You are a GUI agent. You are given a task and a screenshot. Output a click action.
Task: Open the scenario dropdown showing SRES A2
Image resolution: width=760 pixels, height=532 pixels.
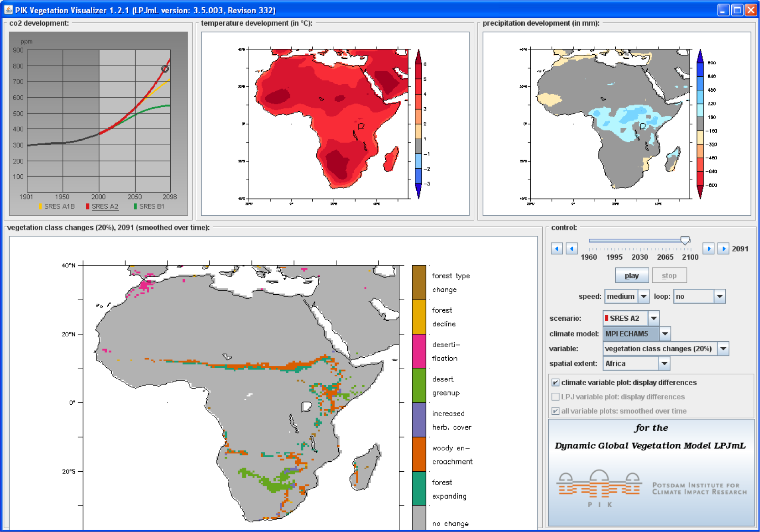[654, 318]
